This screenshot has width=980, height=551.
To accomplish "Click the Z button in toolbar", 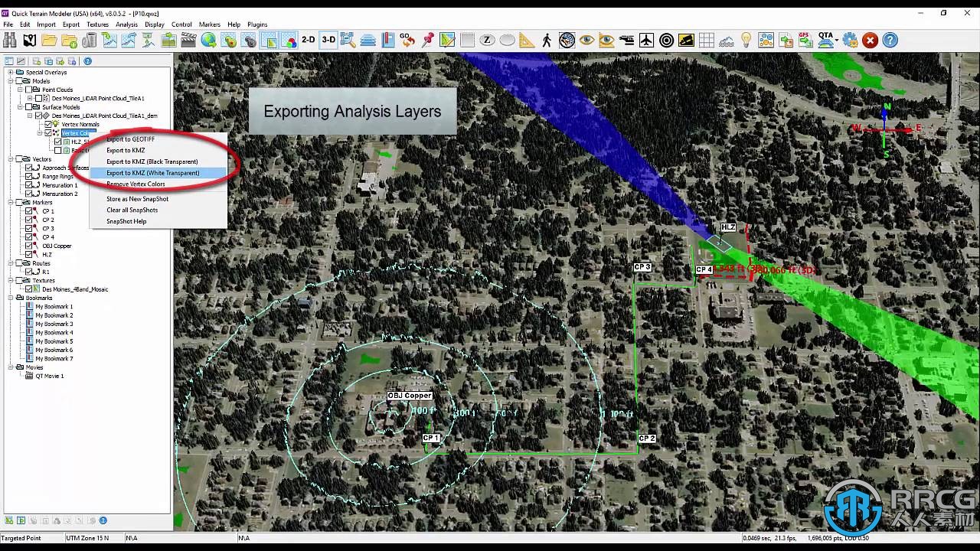I will [487, 40].
